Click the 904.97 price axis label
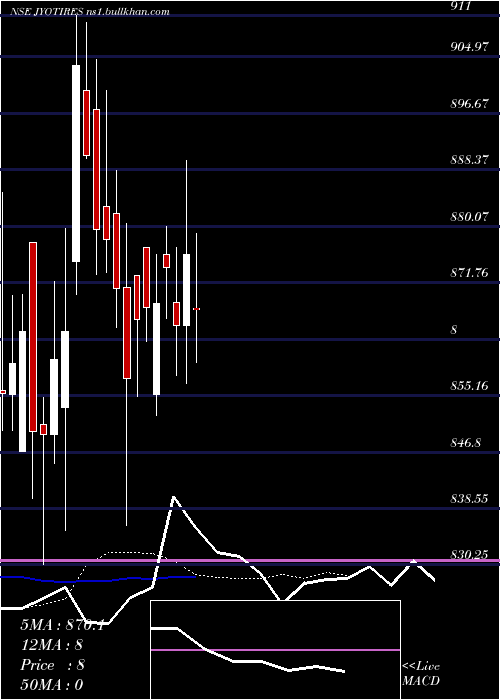The image size is (500, 700). coord(469,47)
